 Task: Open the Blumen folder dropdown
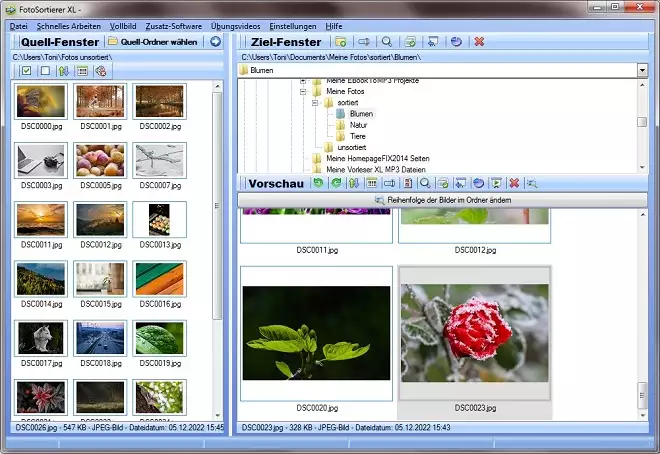[641, 71]
